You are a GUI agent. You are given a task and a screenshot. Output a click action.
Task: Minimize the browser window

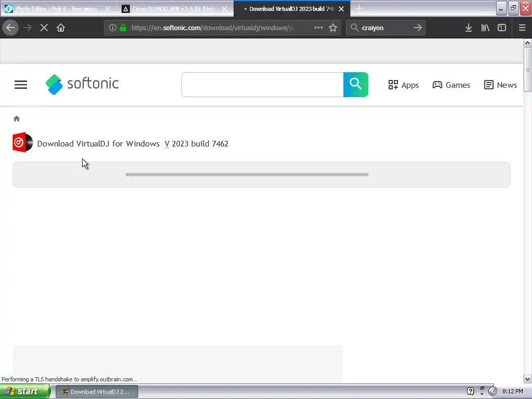tap(501, 8)
